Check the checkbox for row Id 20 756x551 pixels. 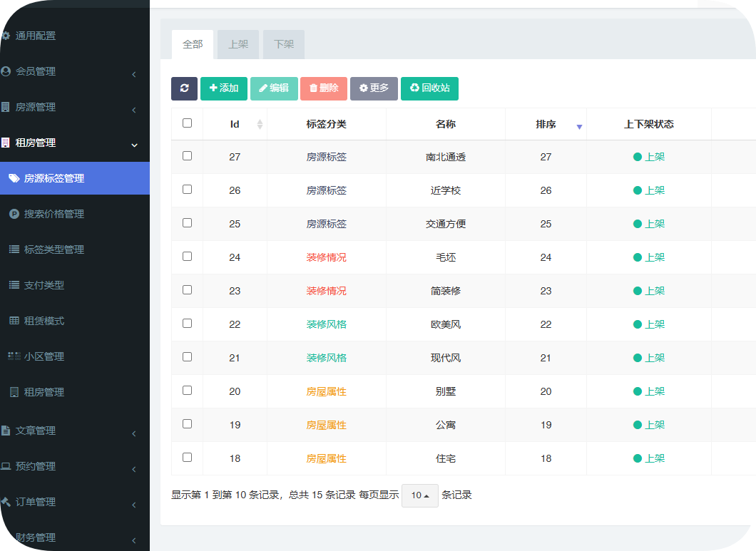pyautogui.click(x=187, y=391)
